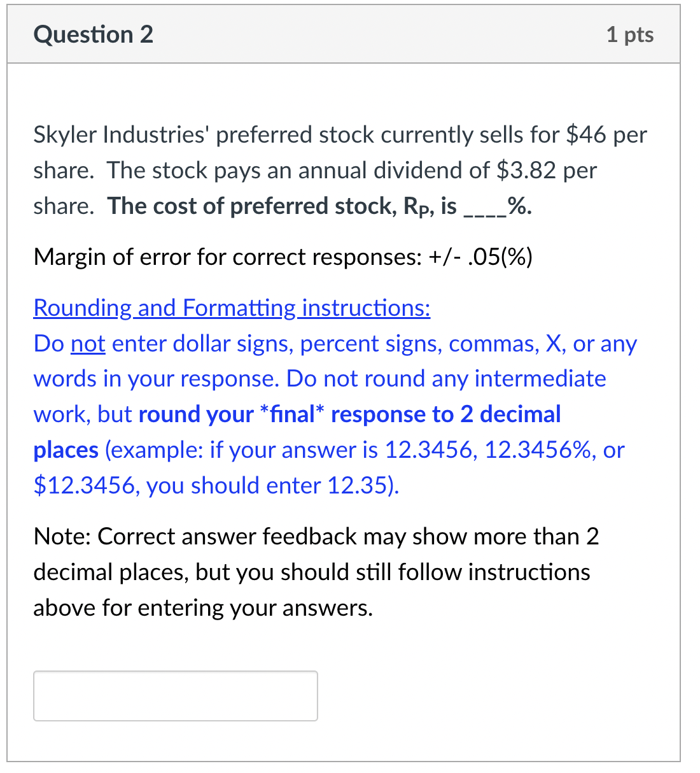Open the Rounding and Formatting instructions link

point(230,308)
